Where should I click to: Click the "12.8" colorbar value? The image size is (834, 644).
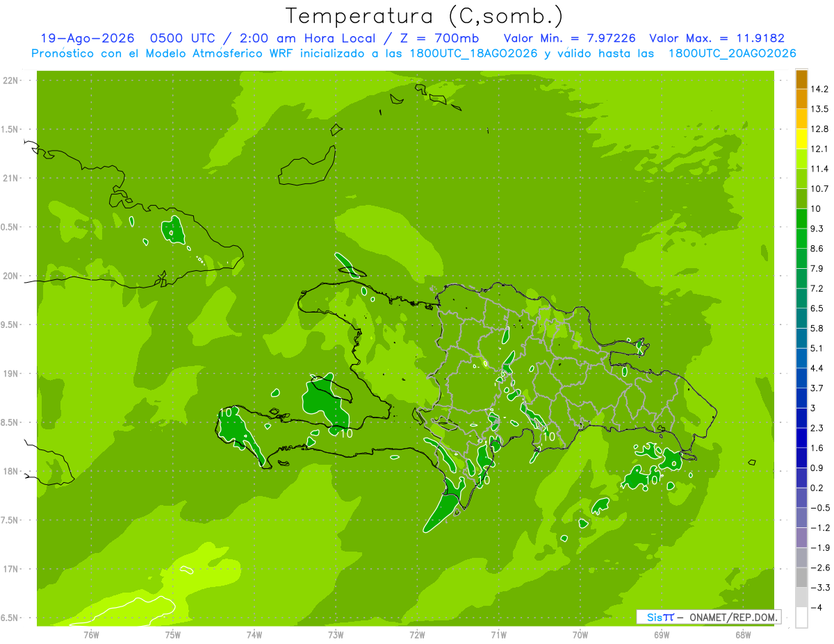[x=819, y=129]
